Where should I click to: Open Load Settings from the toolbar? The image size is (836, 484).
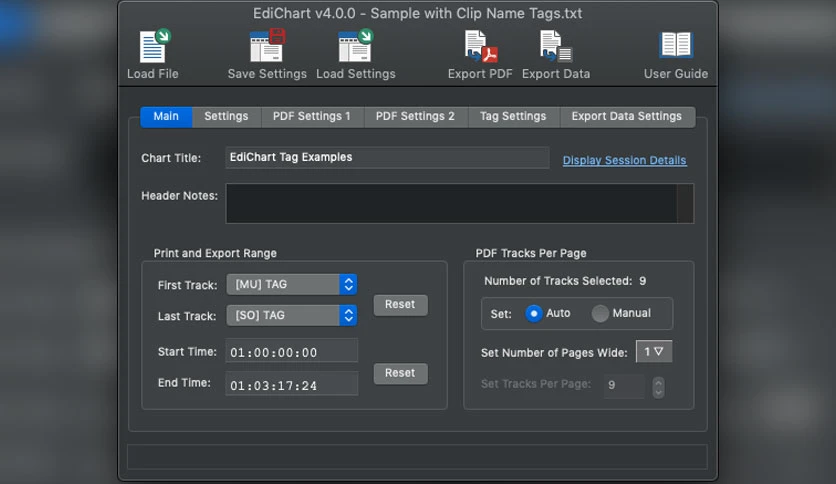tap(356, 46)
